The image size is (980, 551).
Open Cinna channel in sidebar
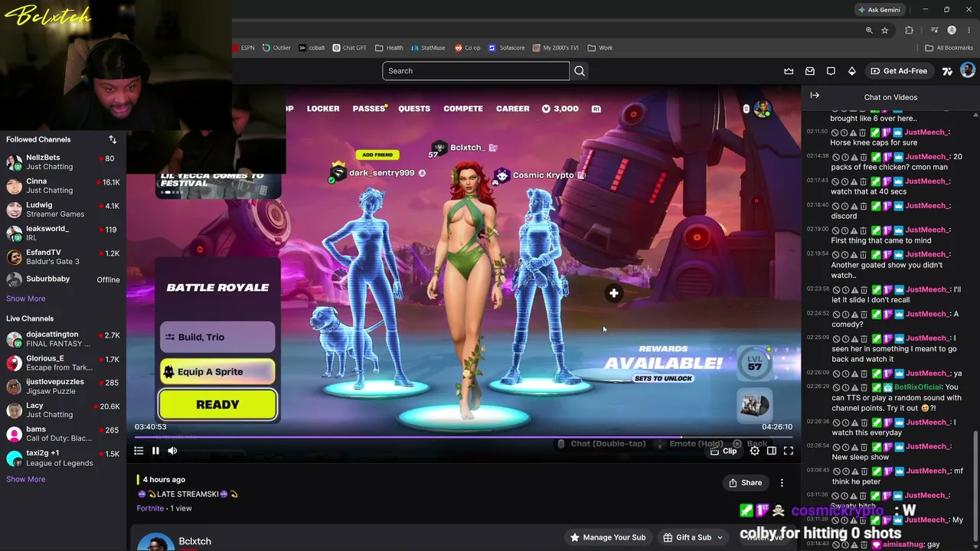click(x=63, y=186)
